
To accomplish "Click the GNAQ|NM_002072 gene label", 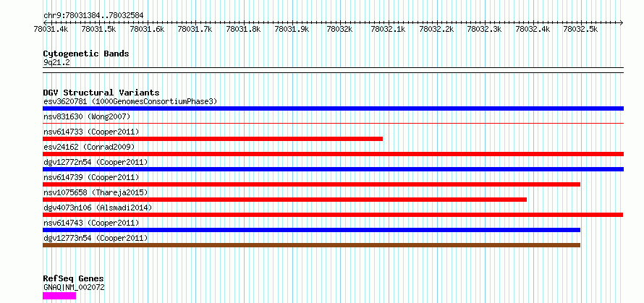I will [x=74, y=287].
